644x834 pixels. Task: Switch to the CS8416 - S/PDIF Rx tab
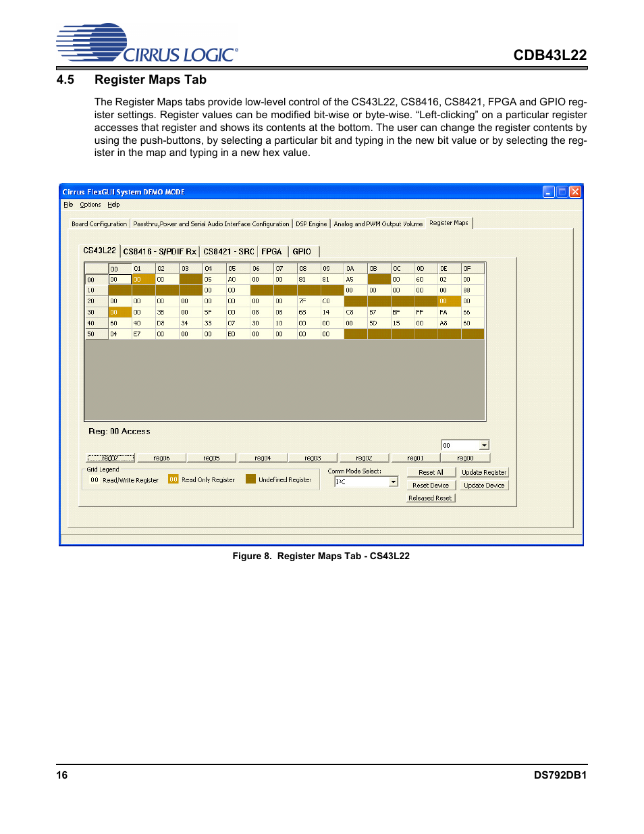[159, 251]
